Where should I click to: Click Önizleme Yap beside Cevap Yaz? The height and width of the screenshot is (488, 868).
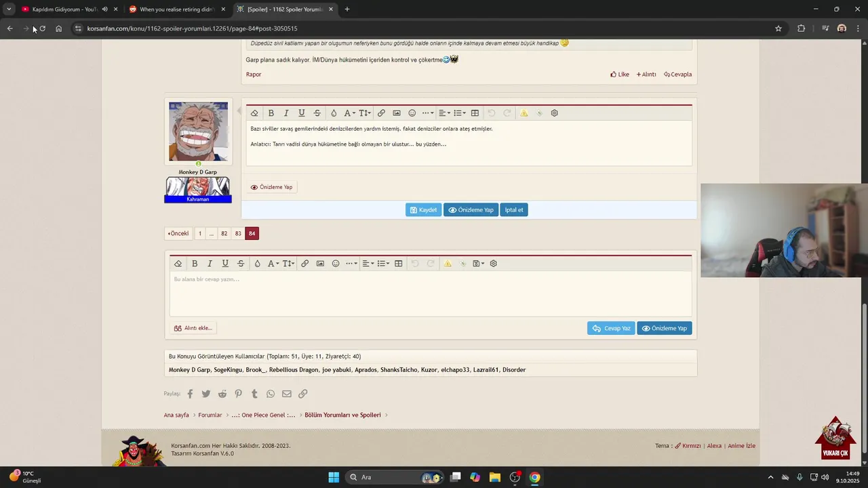coord(665,328)
